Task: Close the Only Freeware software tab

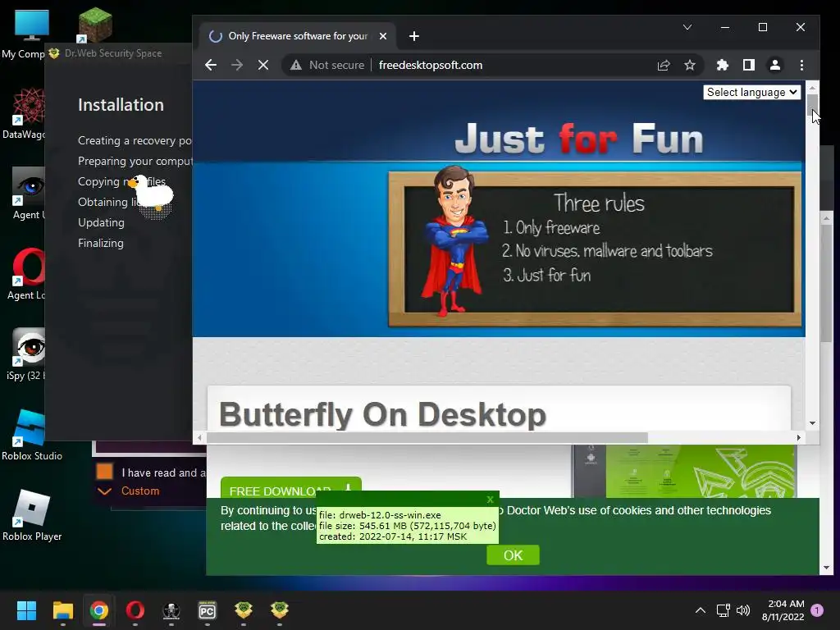Action: coord(383,36)
